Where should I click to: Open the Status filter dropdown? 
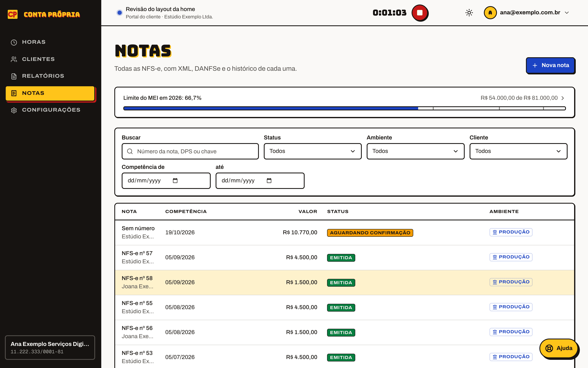click(x=312, y=151)
